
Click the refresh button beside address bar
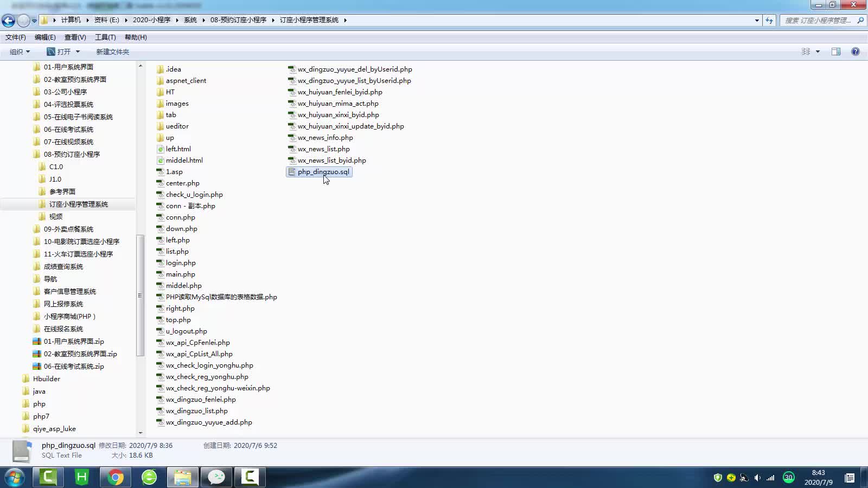pos(769,20)
